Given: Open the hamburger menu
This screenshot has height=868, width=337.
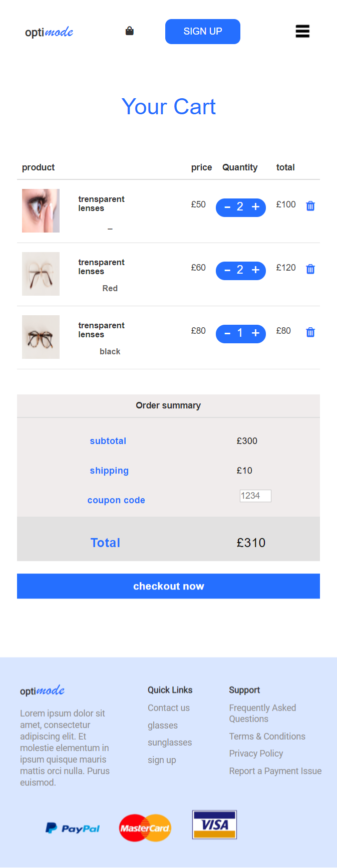Looking at the screenshot, I should [x=302, y=31].
